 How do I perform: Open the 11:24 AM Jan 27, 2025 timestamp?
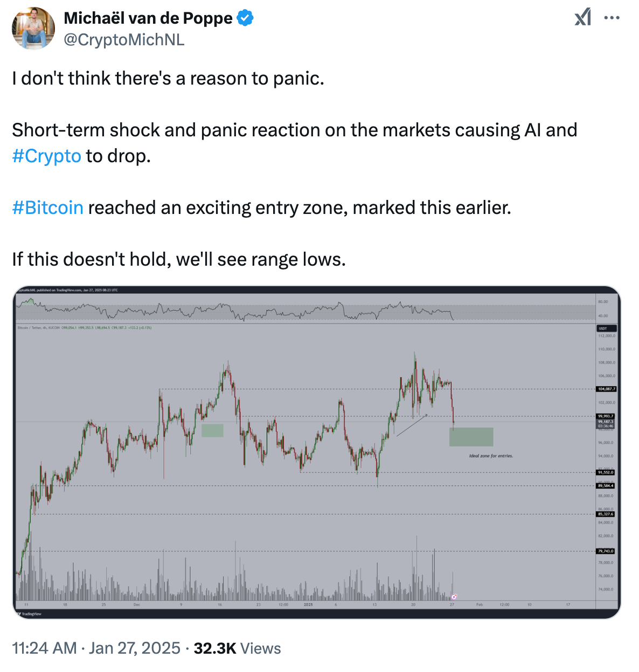pos(96,648)
